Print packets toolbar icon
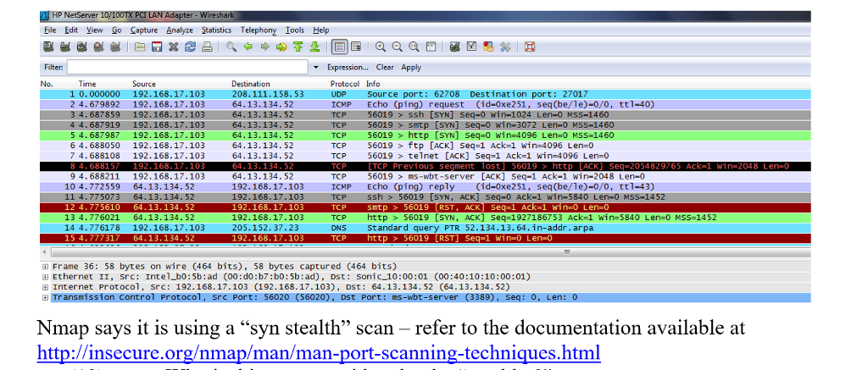 [207, 47]
